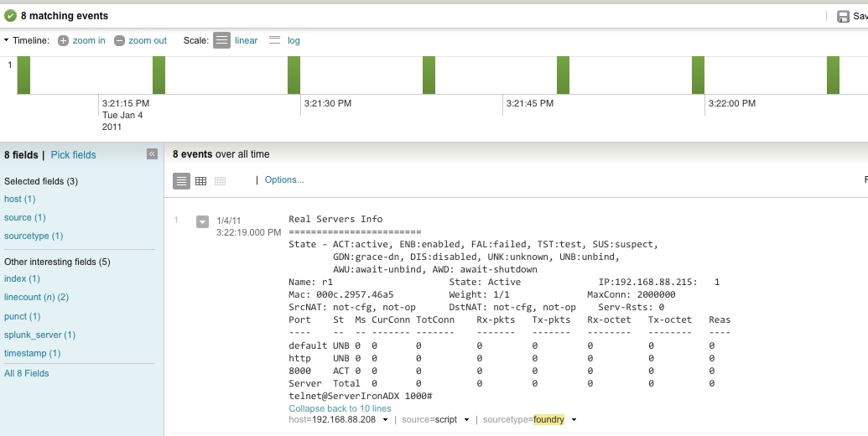This screenshot has width=868, height=436.
Task: Click the log scale link
Action: [294, 40]
